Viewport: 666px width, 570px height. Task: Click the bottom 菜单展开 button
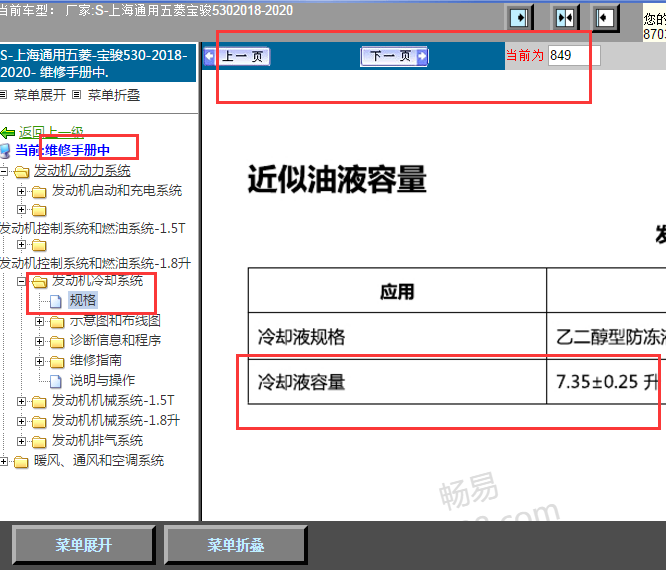(84, 545)
